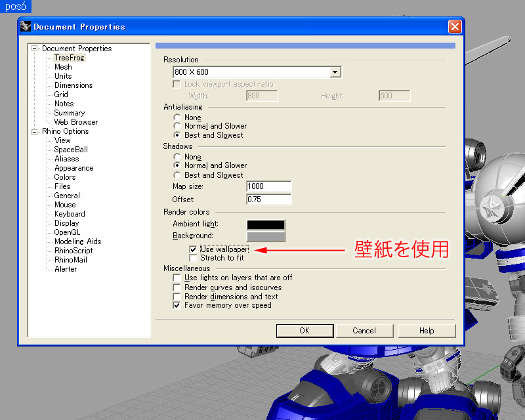Set Shadows to None

pyautogui.click(x=177, y=157)
